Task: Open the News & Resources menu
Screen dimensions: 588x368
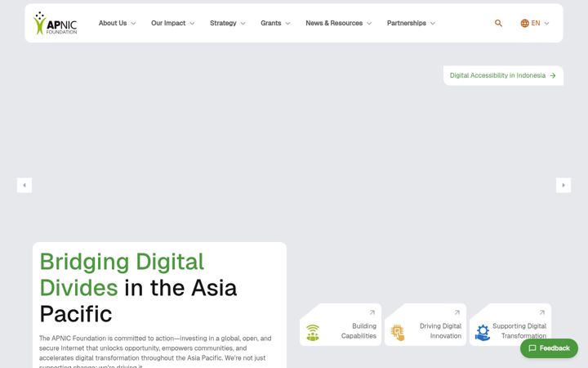Action: click(338, 23)
